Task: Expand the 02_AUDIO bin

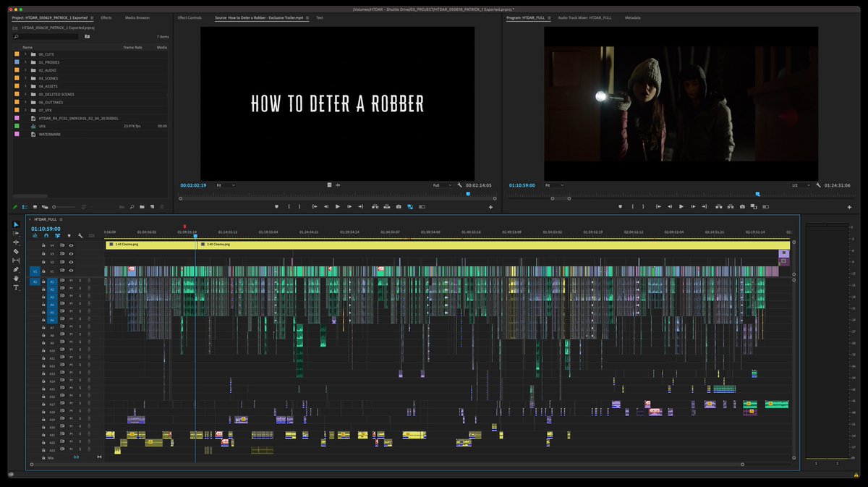Action: tap(25, 70)
